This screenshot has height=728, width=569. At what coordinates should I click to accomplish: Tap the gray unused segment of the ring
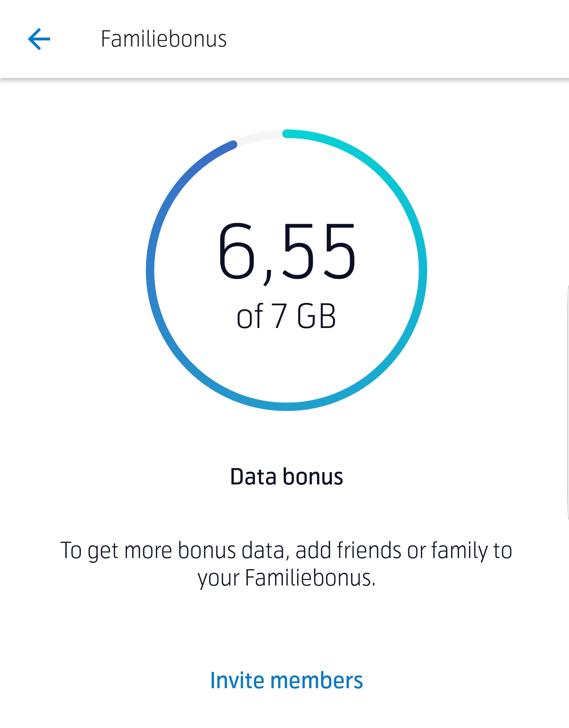point(259,136)
